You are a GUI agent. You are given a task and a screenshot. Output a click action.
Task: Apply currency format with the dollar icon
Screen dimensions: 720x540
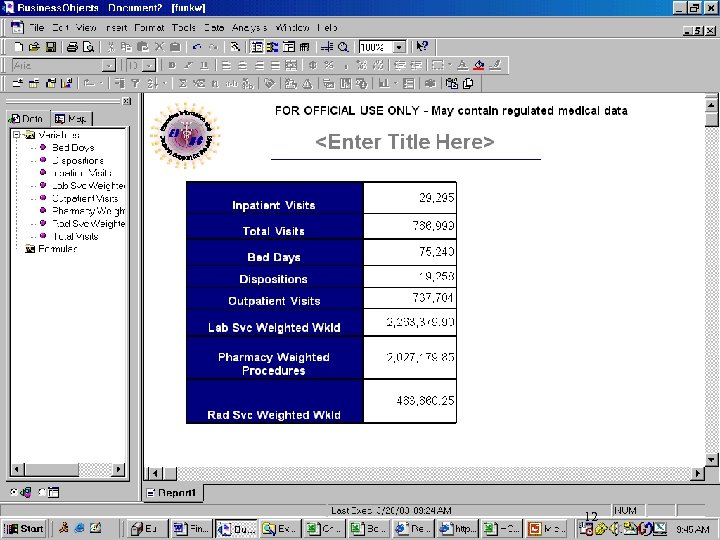(313, 65)
